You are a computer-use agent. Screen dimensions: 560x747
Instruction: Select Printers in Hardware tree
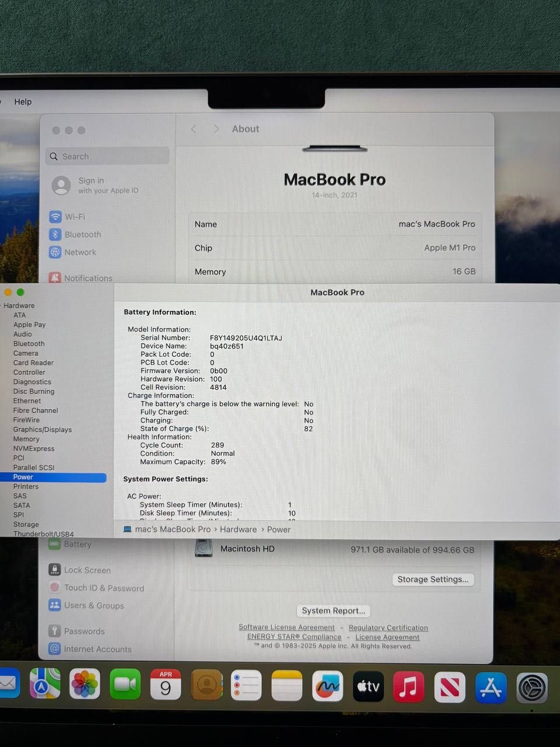[26, 487]
